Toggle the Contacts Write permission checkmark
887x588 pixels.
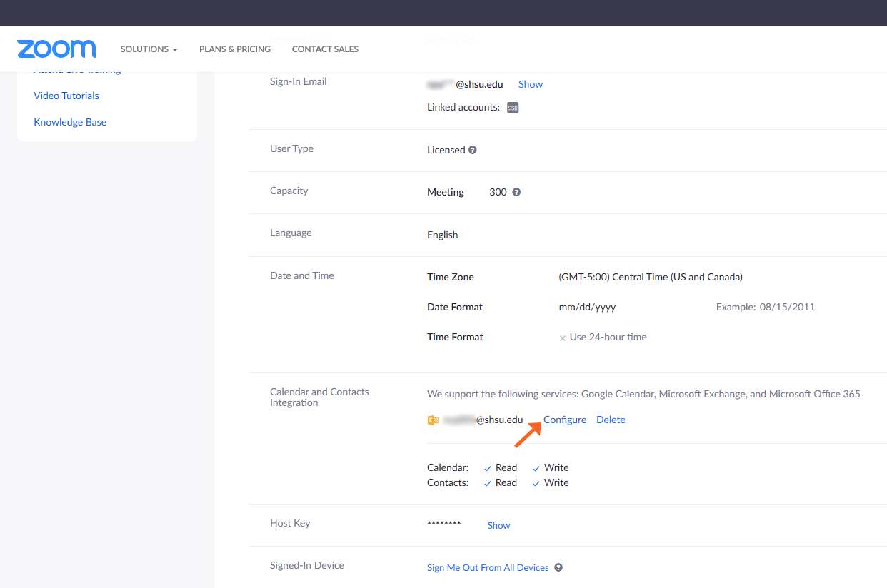536,482
